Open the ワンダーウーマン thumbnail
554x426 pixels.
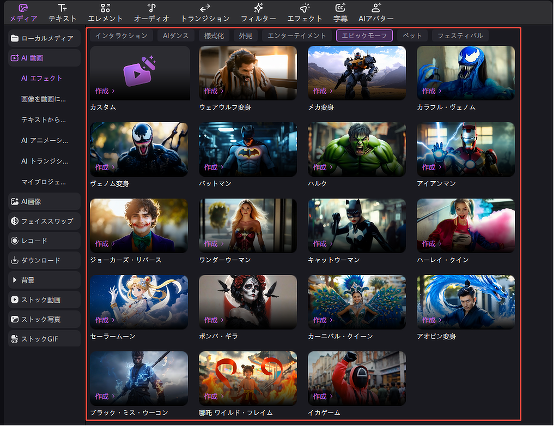pyautogui.click(x=248, y=225)
